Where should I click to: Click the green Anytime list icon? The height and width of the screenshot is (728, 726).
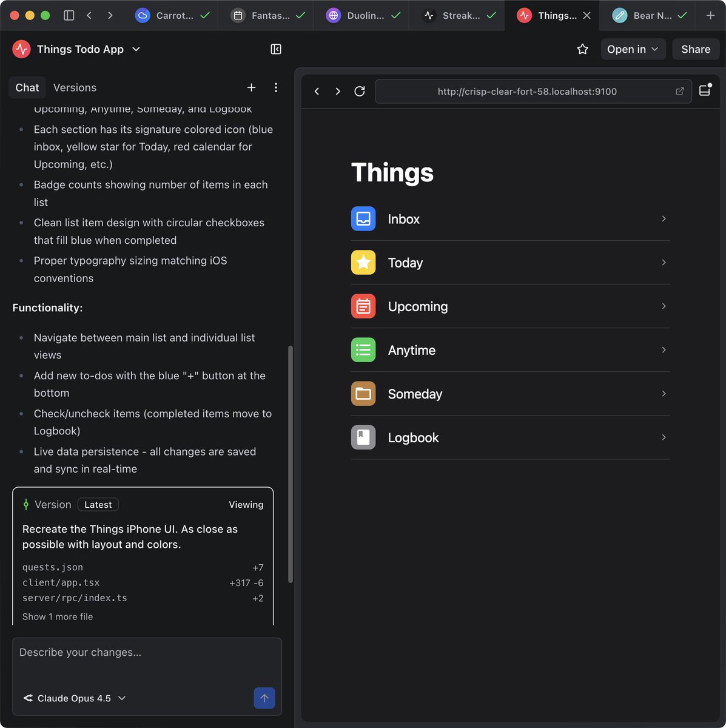pyautogui.click(x=363, y=349)
